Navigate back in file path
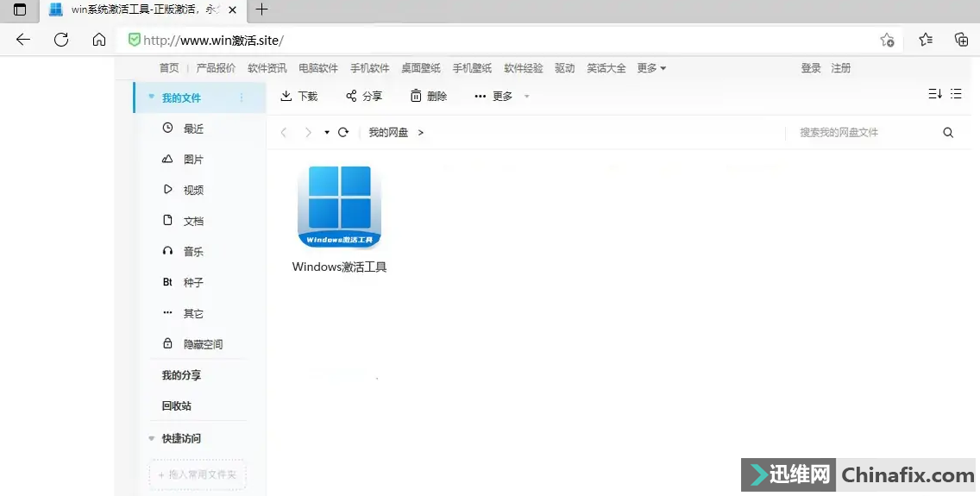Image resolution: width=980 pixels, height=496 pixels. [284, 133]
